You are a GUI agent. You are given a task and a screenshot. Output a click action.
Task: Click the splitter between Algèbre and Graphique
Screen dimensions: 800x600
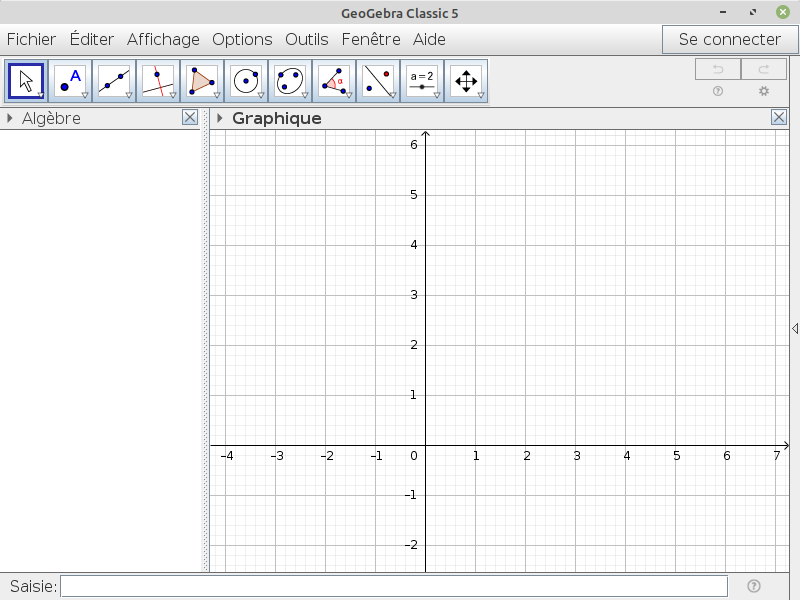(206, 339)
